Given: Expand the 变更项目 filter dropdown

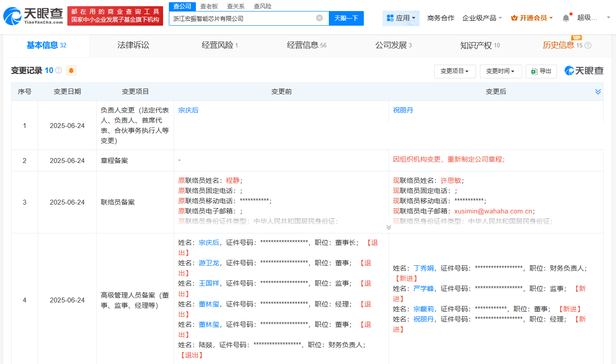Looking at the screenshot, I should (x=455, y=71).
